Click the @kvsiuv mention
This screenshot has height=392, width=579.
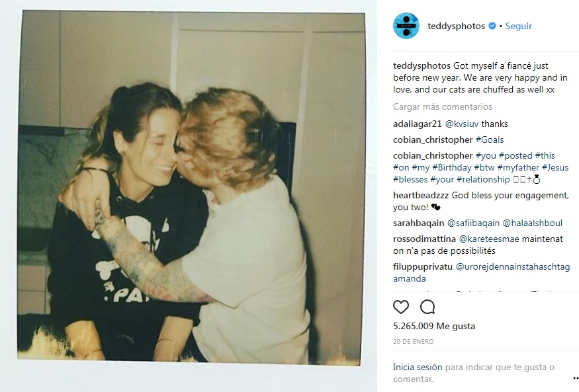coord(462,124)
